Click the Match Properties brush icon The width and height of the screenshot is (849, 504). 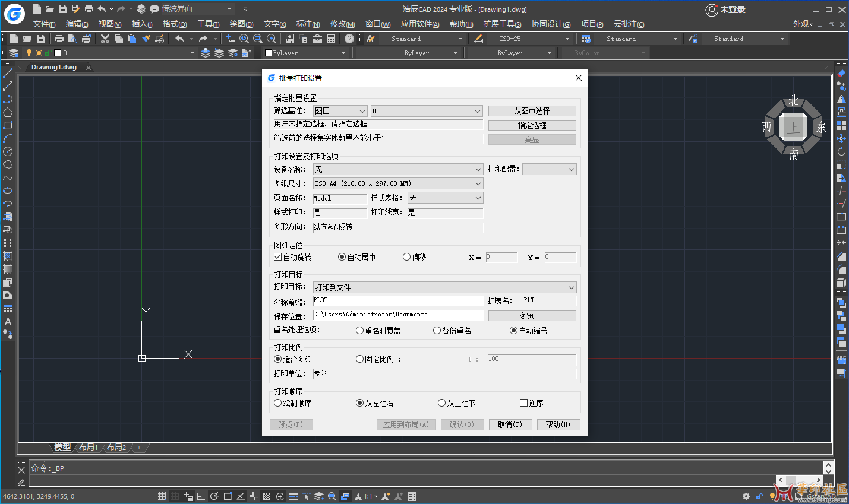(146, 39)
